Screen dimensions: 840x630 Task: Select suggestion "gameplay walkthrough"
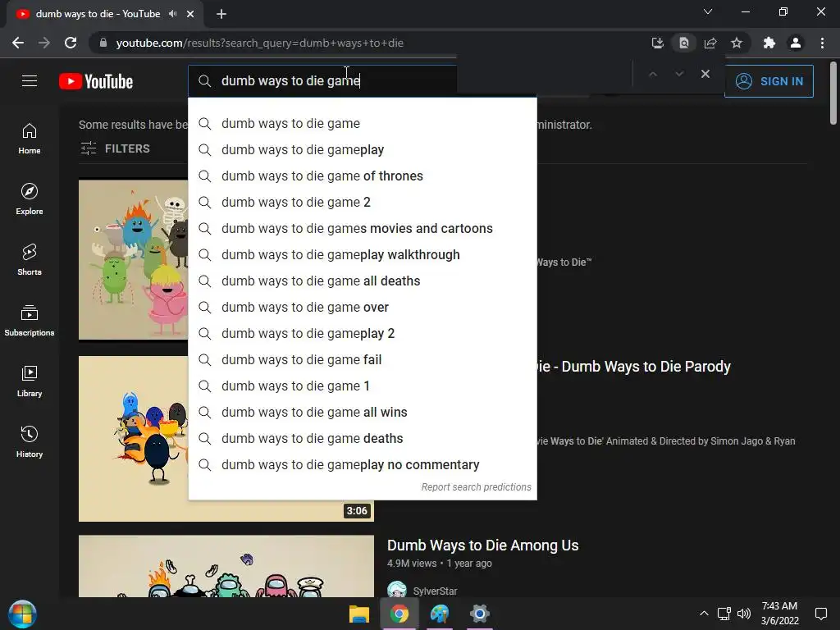(363, 254)
